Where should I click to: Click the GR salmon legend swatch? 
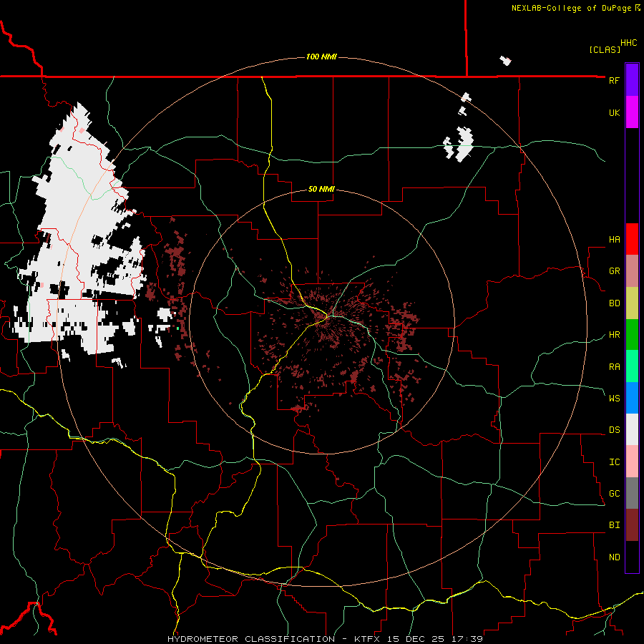[632, 271]
